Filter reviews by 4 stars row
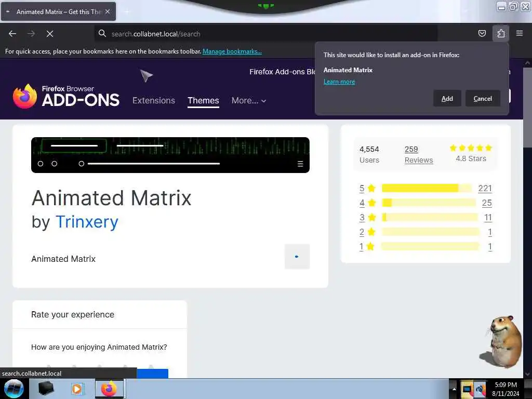 (x=425, y=203)
